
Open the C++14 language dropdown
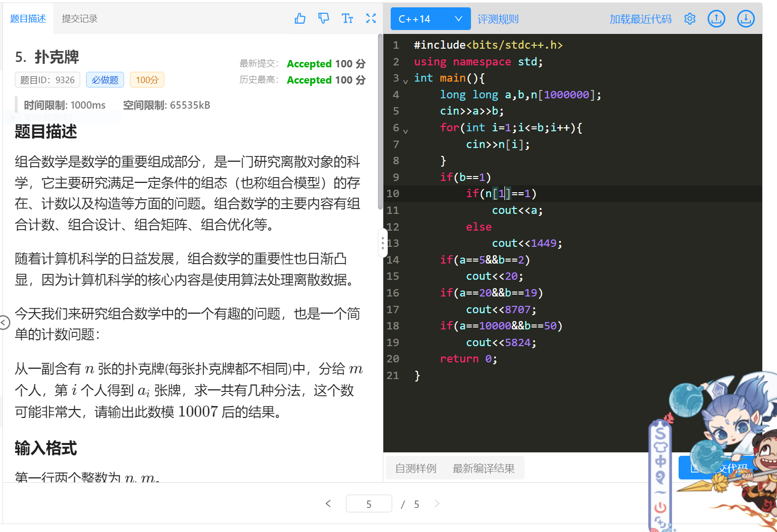(x=431, y=19)
